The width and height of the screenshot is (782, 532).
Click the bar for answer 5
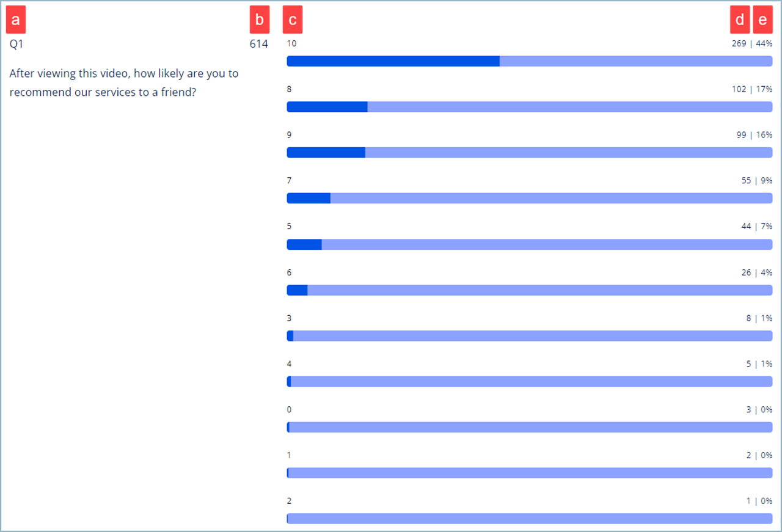(x=530, y=244)
